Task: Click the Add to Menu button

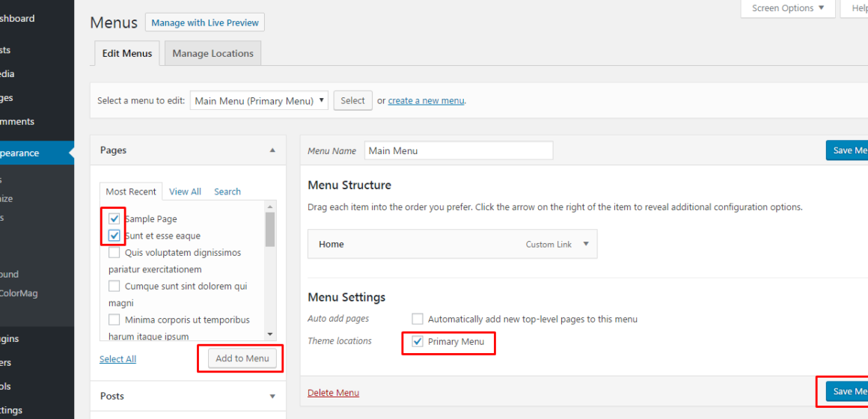Action: point(242,358)
